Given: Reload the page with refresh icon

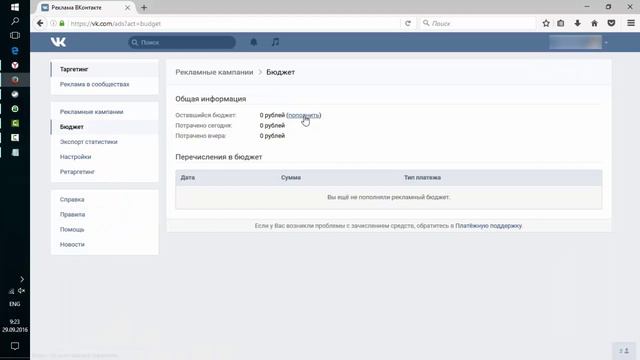Looking at the screenshot, I should pyautogui.click(x=407, y=23).
